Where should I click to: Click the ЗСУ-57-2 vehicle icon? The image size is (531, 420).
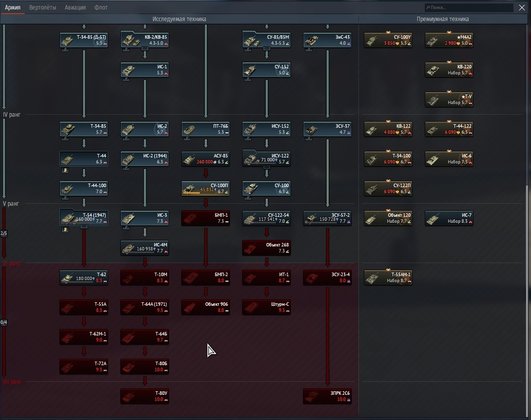311,218
